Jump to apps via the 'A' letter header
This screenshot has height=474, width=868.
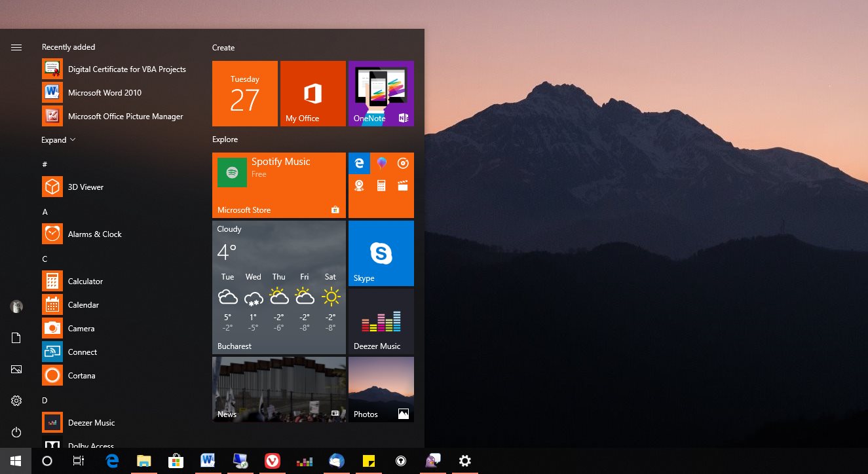pyautogui.click(x=45, y=211)
